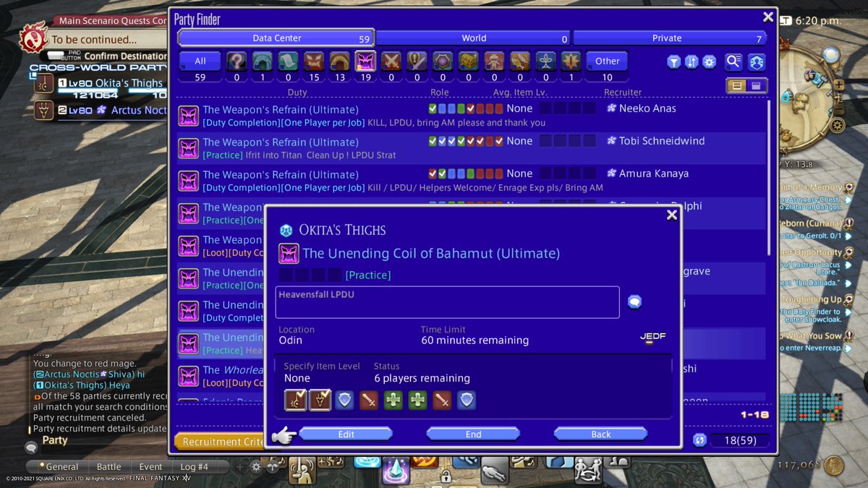Filter by Dungeons category showing 1 listing

point(263,61)
